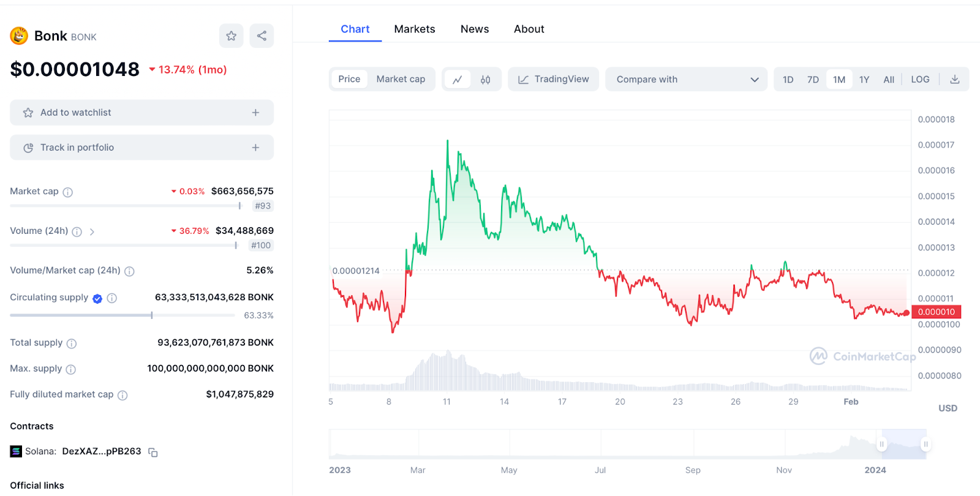
Task: Click the right handle of range selector
Action: coord(925,445)
